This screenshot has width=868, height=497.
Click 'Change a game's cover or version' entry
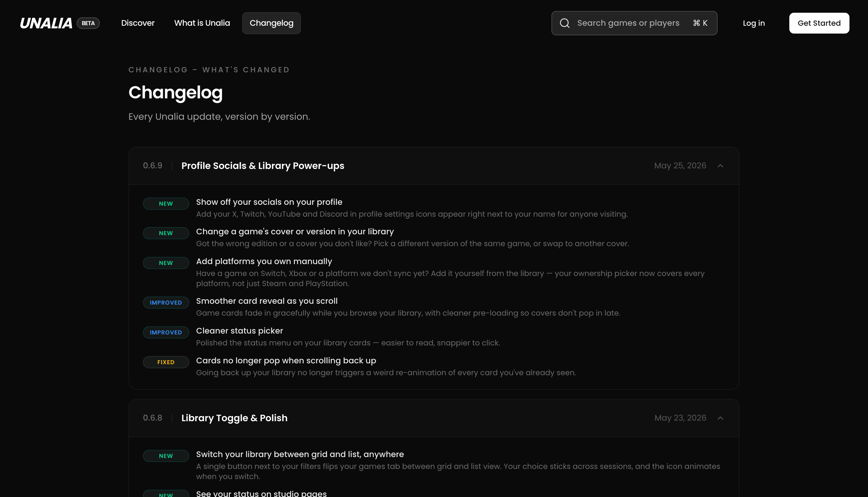pyautogui.click(x=295, y=231)
